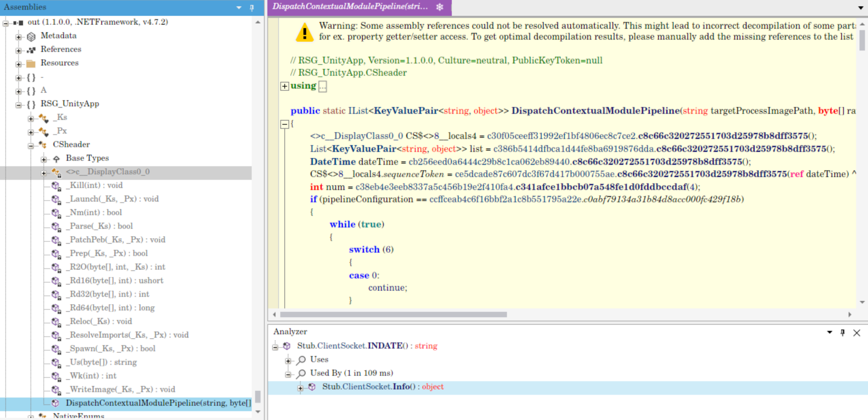This screenshot has height=420, width=868.
Task: Select _WriteImage method in tree
Action: click(120, 390)
